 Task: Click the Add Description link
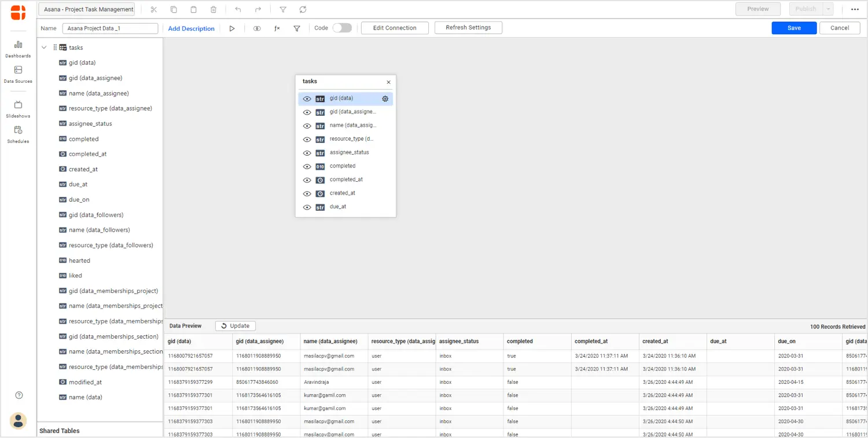pos(191,28)
